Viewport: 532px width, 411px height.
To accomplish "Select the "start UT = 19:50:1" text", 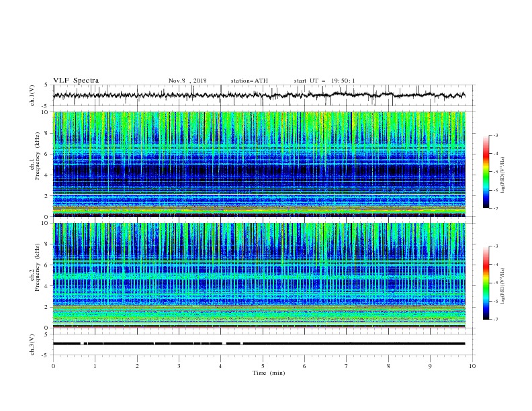I will pos(324,81).
